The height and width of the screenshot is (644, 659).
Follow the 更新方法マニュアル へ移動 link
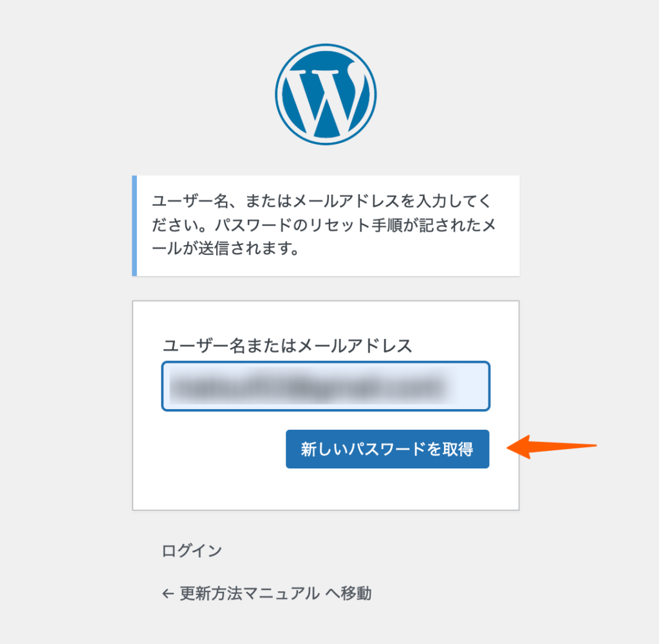267,593
